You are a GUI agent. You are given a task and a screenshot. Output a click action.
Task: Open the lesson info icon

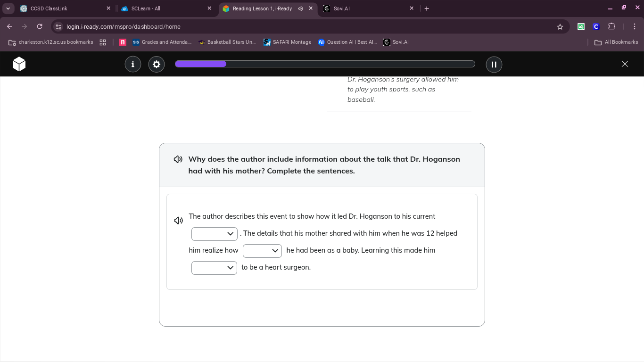(133, 64)
